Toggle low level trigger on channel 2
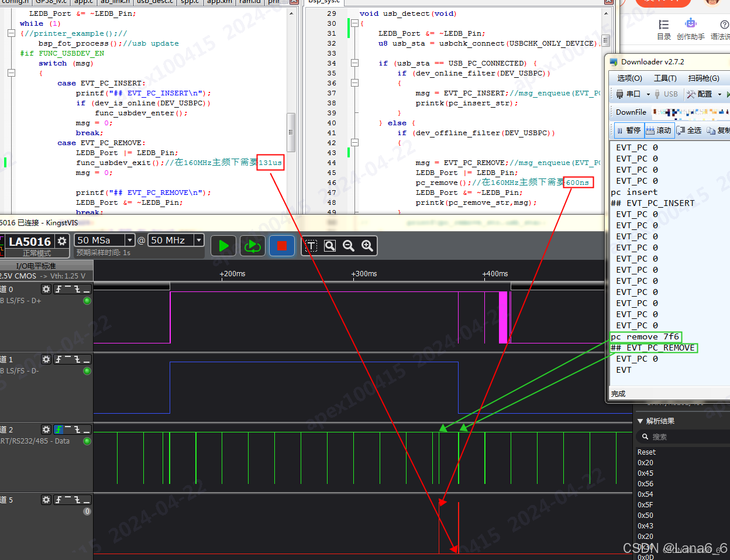This screenshot has height=560, width=730. click(x=87, y=430)
